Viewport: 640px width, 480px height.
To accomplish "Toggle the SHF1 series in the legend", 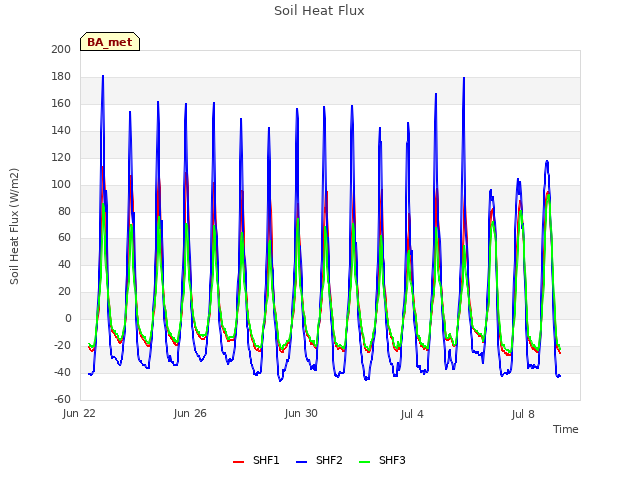I will click(x=256, y=460).
